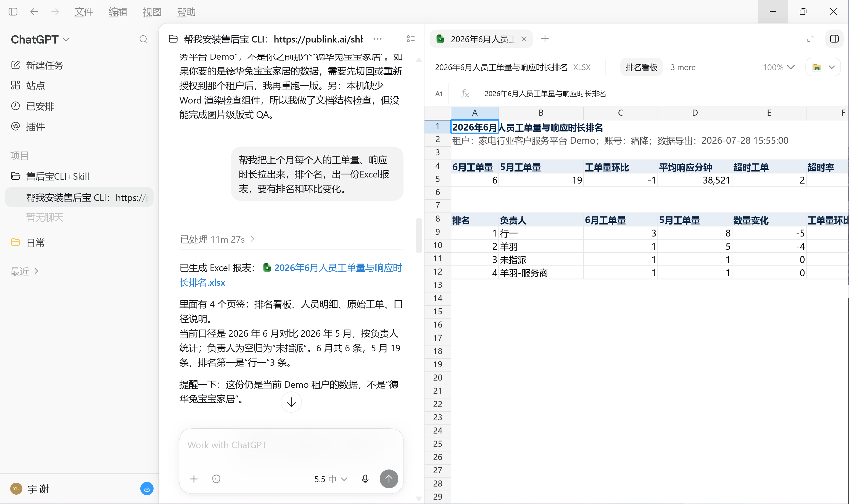The width and height of the screenshot is (849, 504).
Task: Open the 文件 menu
Action: [x=84, y=12]
